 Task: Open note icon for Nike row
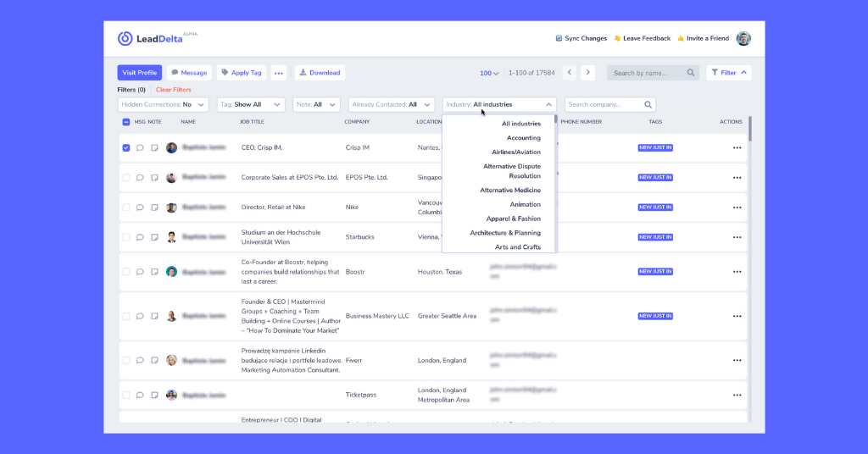click(x=154, y=208)
